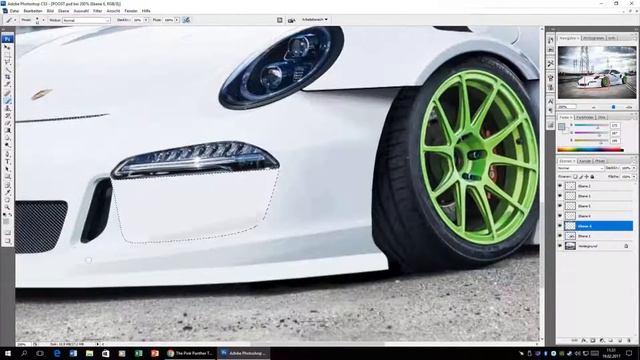Screen dimensions: 640x360
Task: Select the Eraser tool
Action: [x=7, y=123]
